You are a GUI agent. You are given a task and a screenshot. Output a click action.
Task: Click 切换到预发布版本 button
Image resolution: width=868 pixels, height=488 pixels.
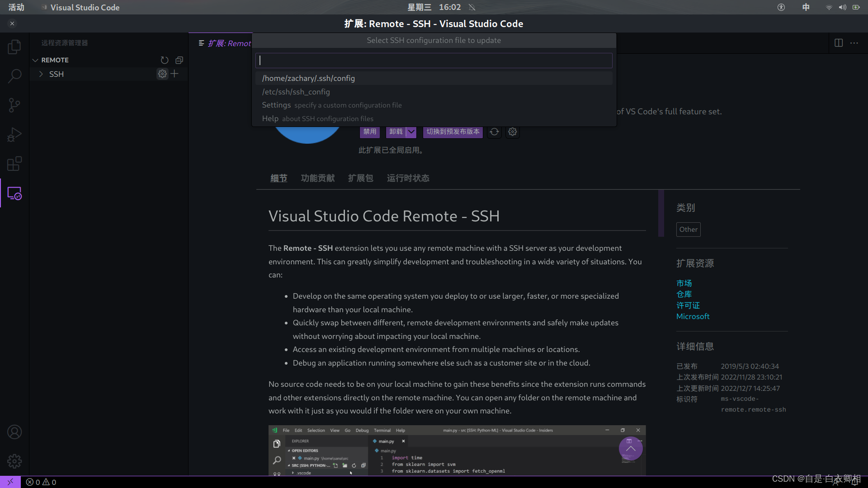click(x=453, y=131)
